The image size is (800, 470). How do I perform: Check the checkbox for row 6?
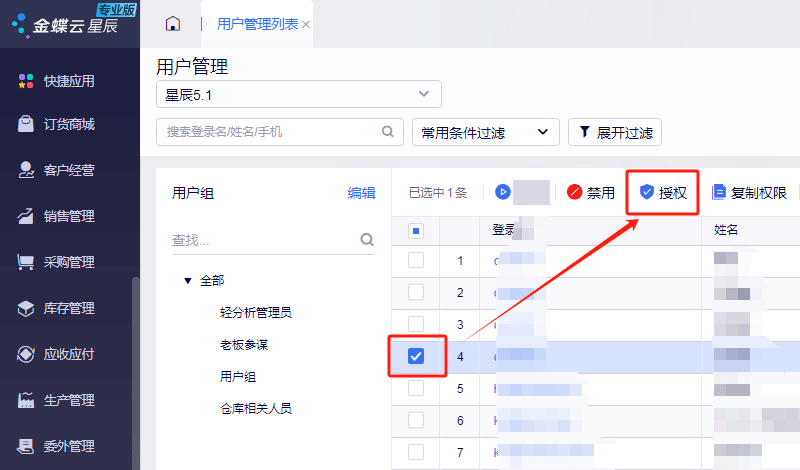coord(416,420)
